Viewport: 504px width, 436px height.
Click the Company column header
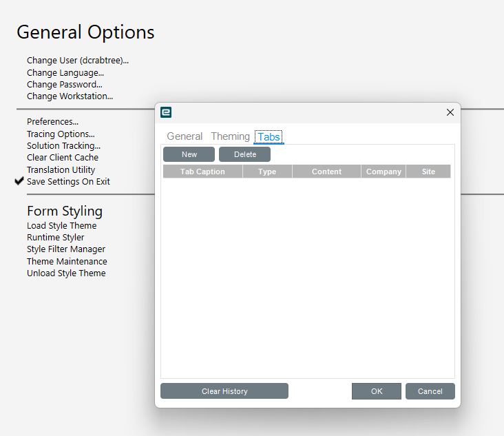(384, 172)
